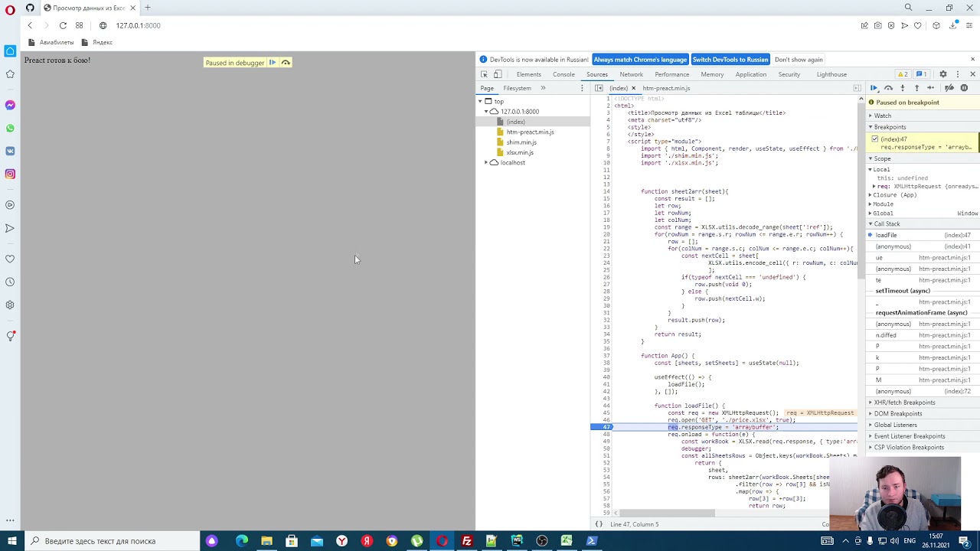Hide the file navigator sidebar
This screenshot has height=551, width=980.
[x=599, y=88]
